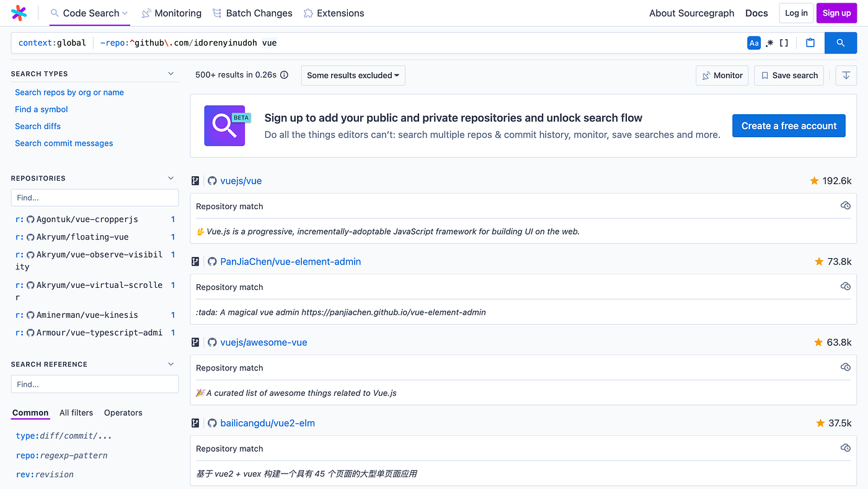
Task: Open the export results icon near Save search
Action: 846,75
